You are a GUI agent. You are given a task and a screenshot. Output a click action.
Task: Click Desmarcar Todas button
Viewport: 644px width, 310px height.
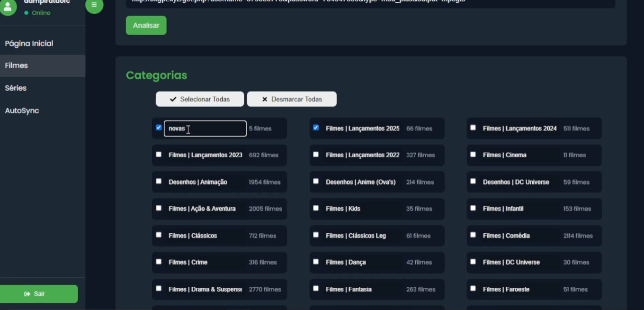292,99
